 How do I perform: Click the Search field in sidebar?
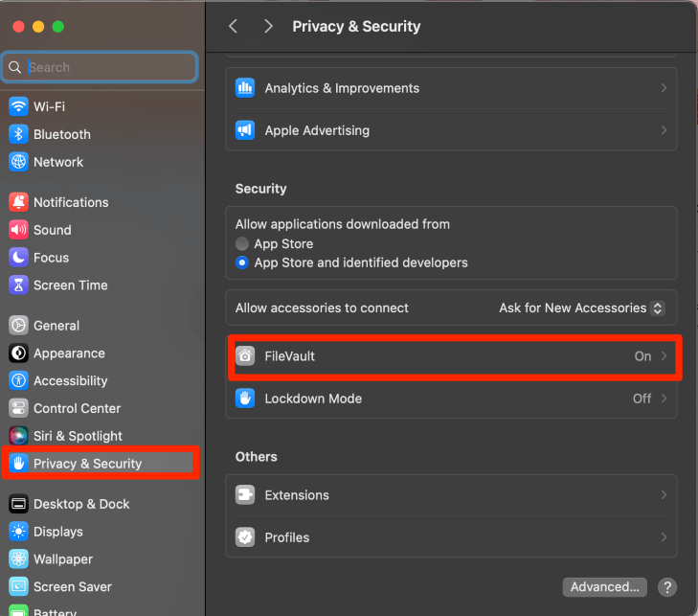(100, 67)
